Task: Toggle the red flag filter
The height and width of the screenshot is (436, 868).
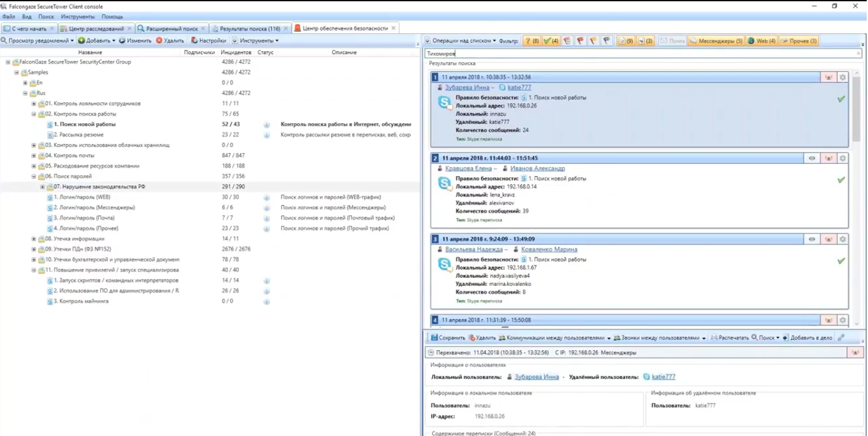Action: [x=580, y=41]
